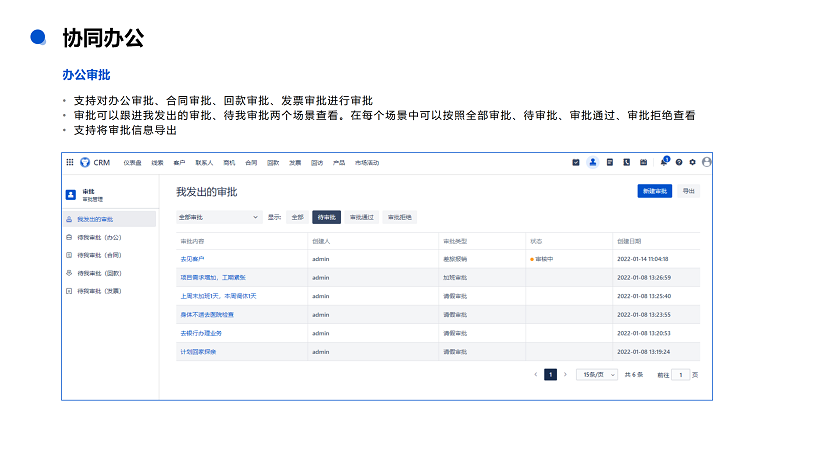Show 全部 status filter
The image size is (820, 461).
[x=298, y=217]
